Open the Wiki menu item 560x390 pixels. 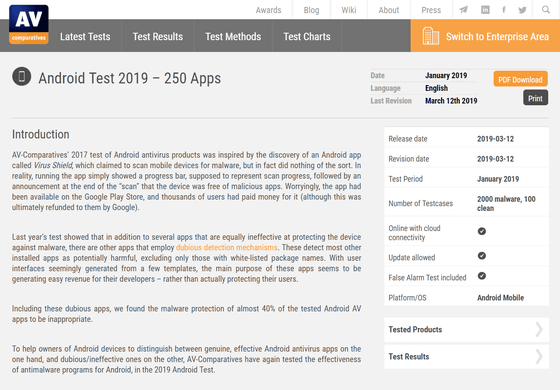point(349,10)
